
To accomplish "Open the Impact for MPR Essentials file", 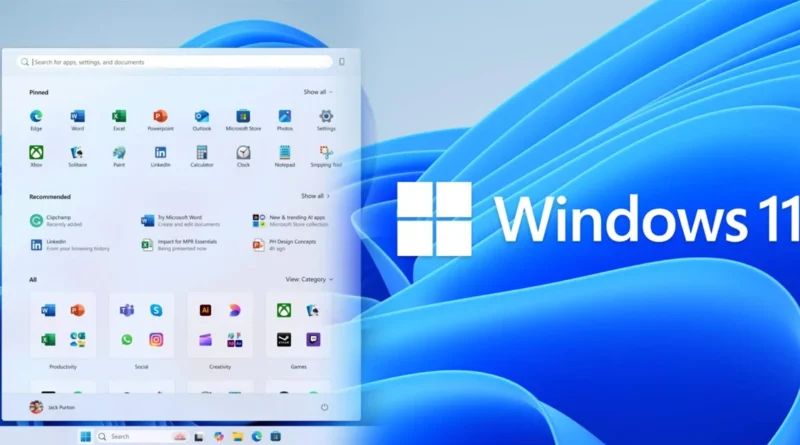I will pyautogui.click(x=179, y=245).
